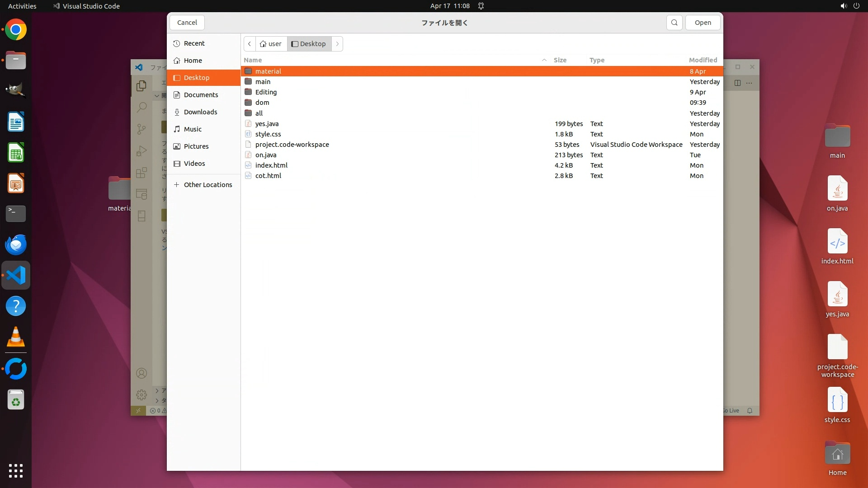Go back with the path bar left arrow
The image size is (868, 488).
coord(250,44)
